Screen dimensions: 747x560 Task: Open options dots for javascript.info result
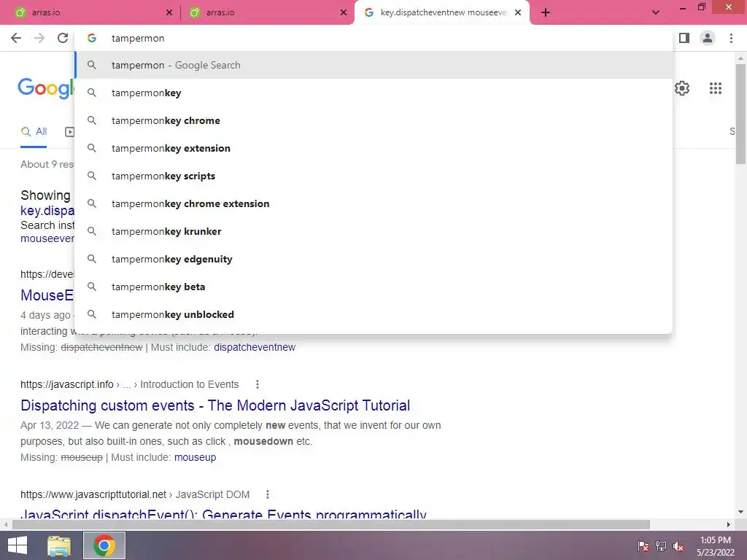point(258,384)
